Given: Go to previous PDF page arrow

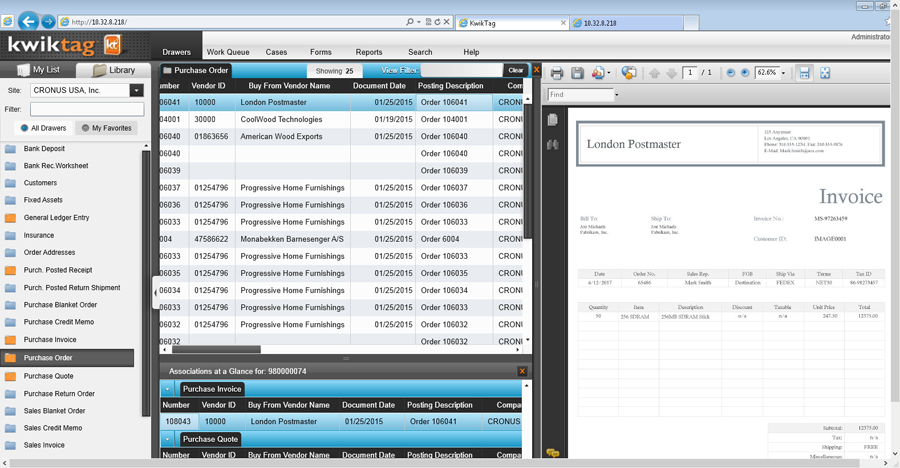Looking at the screenshot, I should (x=654, y=73).
